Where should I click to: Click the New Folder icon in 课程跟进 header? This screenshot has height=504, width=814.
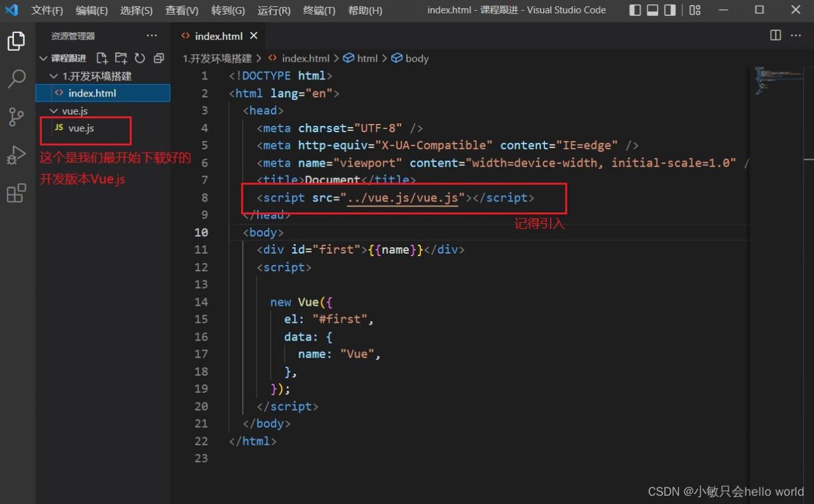pyautogui.click(x=121, y=58)
